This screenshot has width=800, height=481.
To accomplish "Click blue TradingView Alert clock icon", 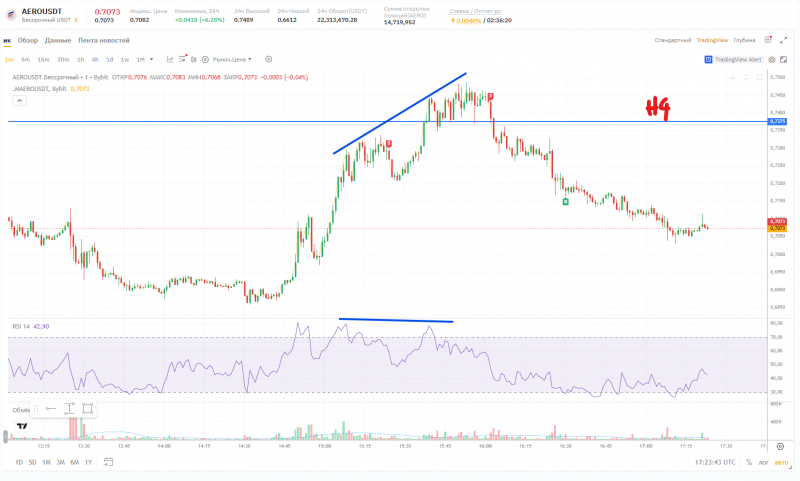I will (x=708, y=59).
